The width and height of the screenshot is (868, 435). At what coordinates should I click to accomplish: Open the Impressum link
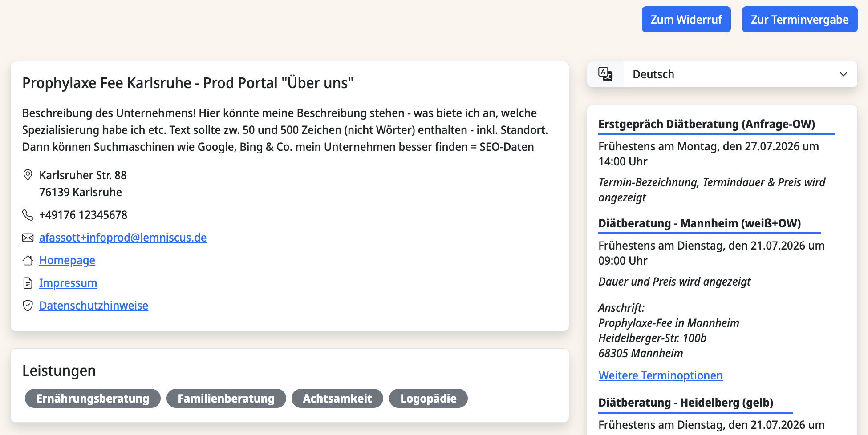tap(68, 283)
